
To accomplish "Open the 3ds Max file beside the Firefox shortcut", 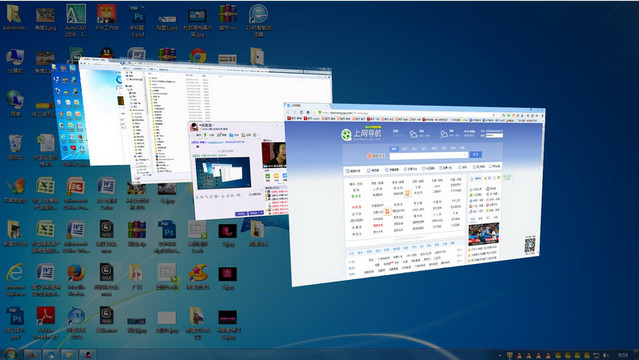I will click(106, 280).
